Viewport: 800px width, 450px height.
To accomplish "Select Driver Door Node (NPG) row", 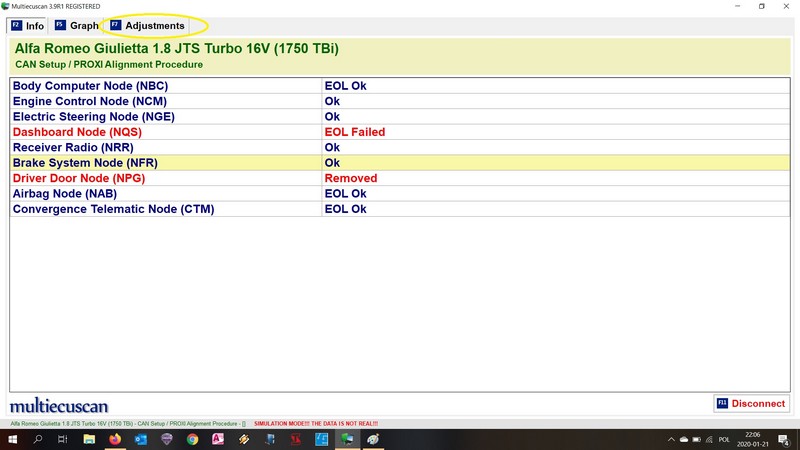I will coord(400,178).
